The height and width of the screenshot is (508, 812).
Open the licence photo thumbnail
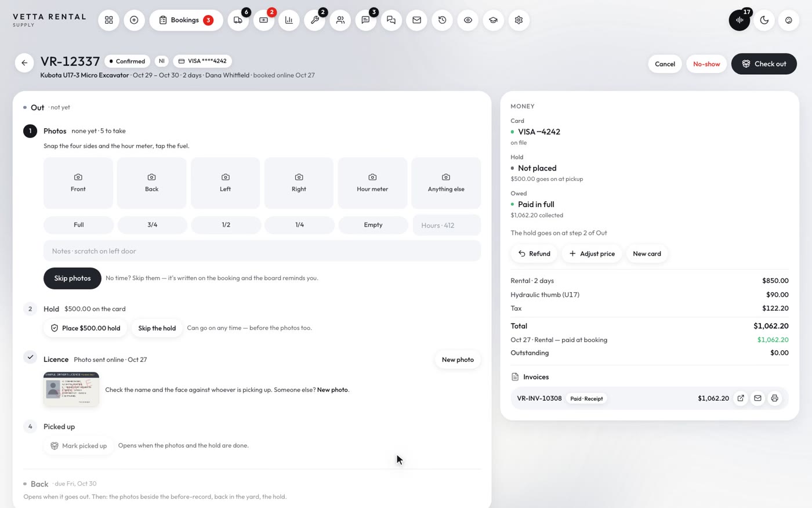(x=71, y=389)
